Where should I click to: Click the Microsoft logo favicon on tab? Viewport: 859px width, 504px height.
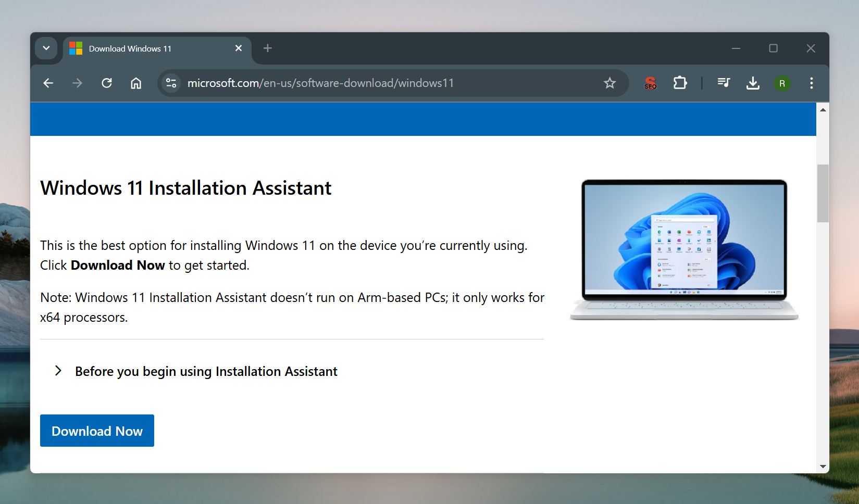(76, 48)
